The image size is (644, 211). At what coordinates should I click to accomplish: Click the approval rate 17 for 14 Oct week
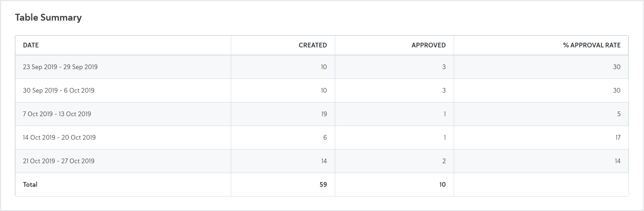[x=617, y=137]
